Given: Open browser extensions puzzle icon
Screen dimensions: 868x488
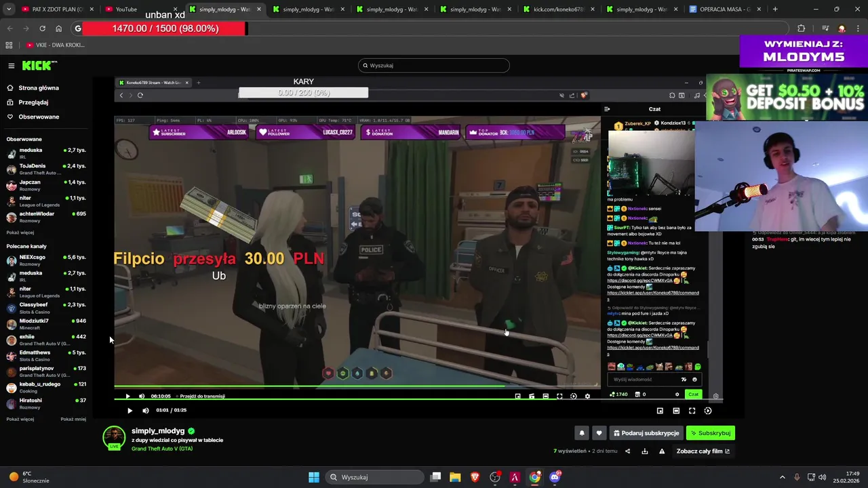Looking at the screenshot, I should pos(802,28).
